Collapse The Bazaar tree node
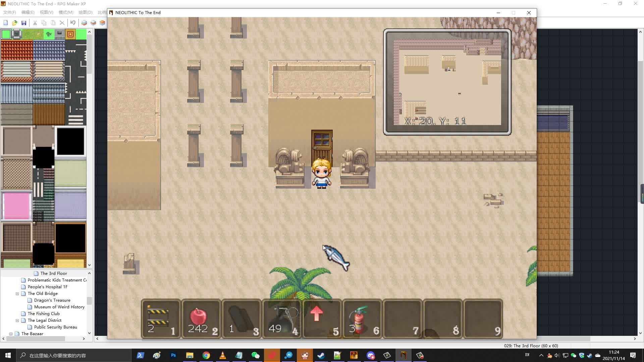 pyautogui.click(x=11, y=334)
